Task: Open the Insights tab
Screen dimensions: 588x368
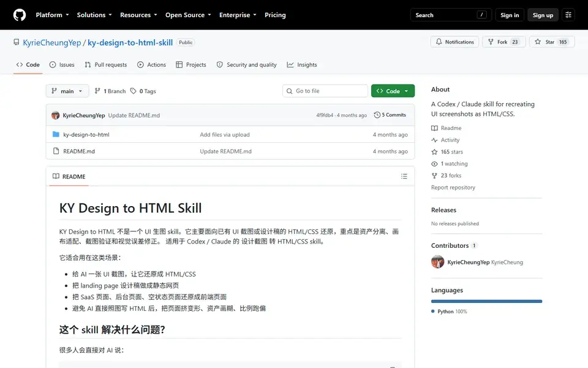Action: (302, 64)
